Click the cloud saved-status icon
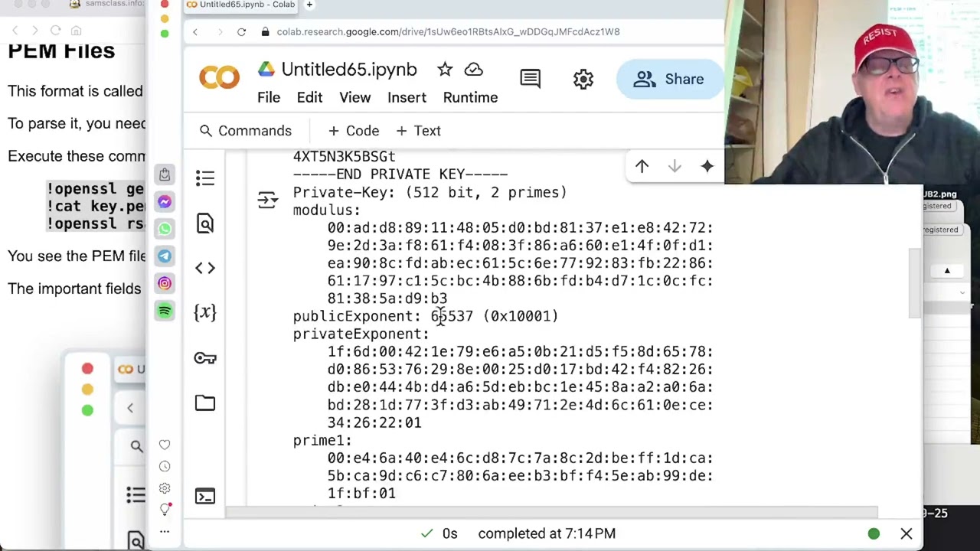980x551 pixels. coord(474,70)
